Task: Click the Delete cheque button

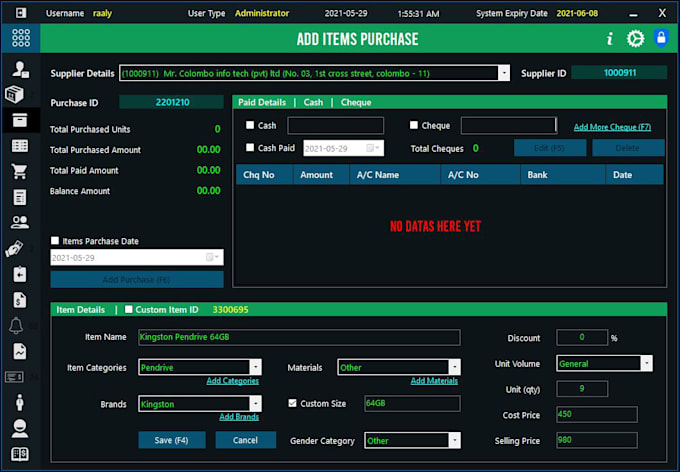Action: (x=628, y=148)
